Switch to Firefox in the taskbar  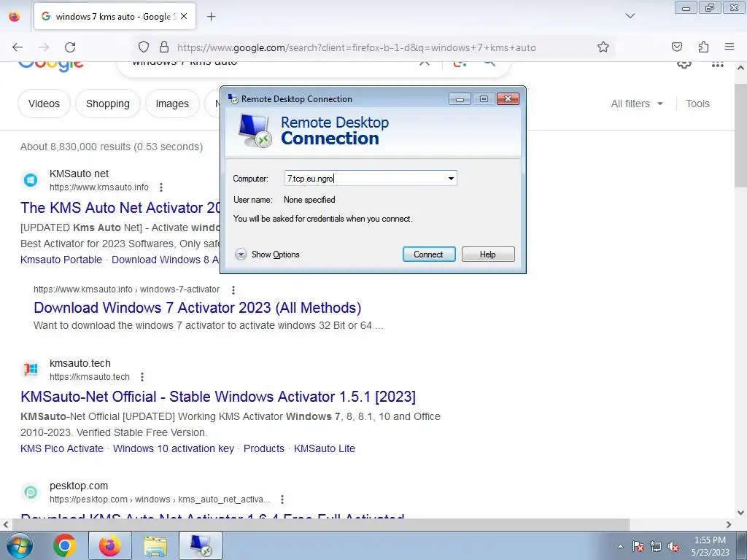[x=110, y=545]
